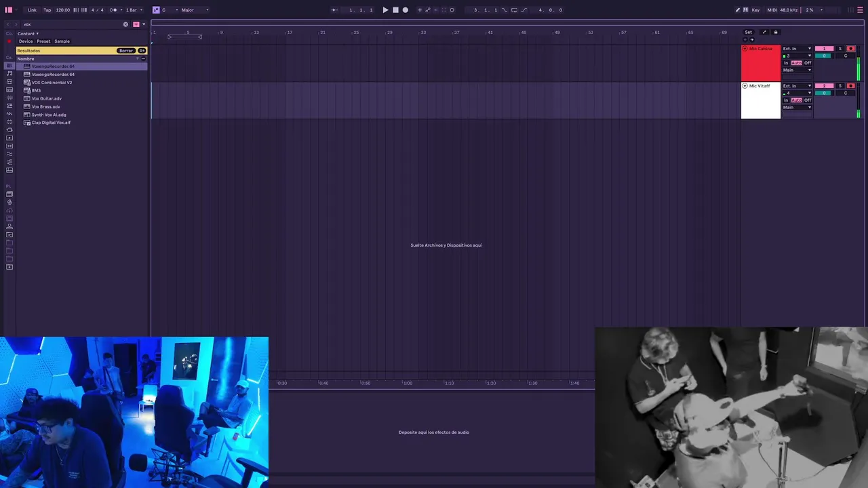Screen dimensions: 868x488
Task: Open the 1 Bar quantization dropdown
Action: (134, 10)
